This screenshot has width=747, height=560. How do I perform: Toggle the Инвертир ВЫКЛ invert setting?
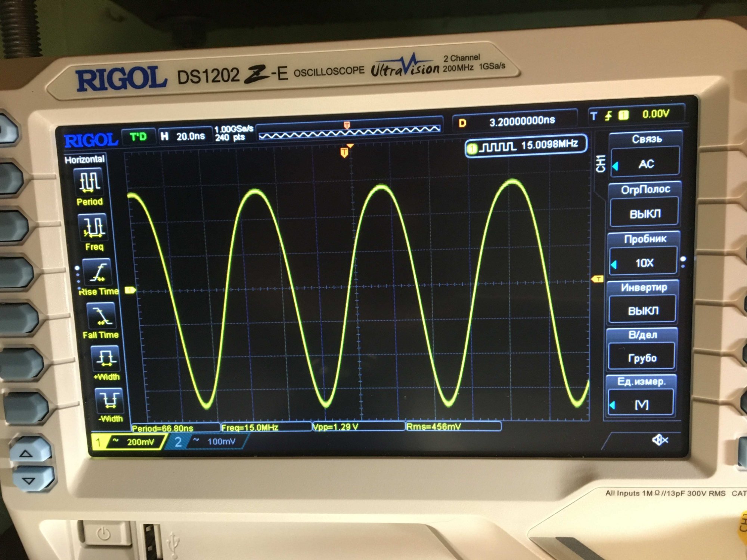tap(643, 310)
